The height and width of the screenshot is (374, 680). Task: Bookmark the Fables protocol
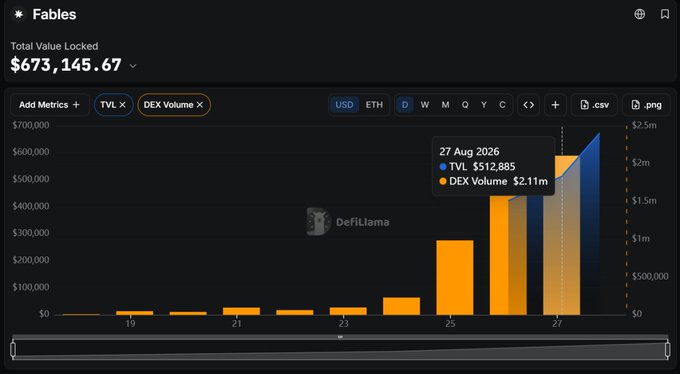(x=664, y=14)
